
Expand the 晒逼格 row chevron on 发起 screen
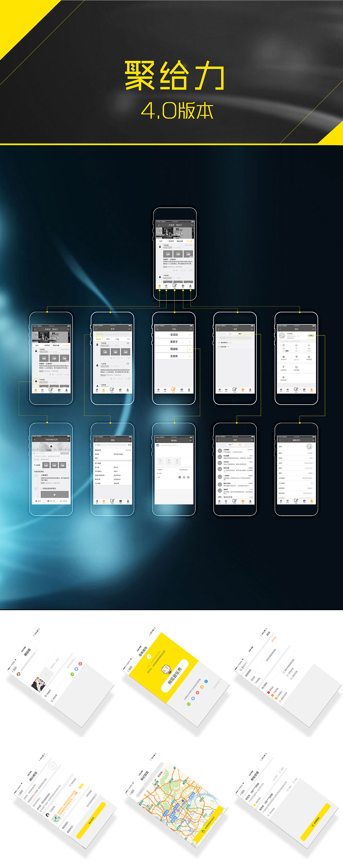tap(190, 349)
